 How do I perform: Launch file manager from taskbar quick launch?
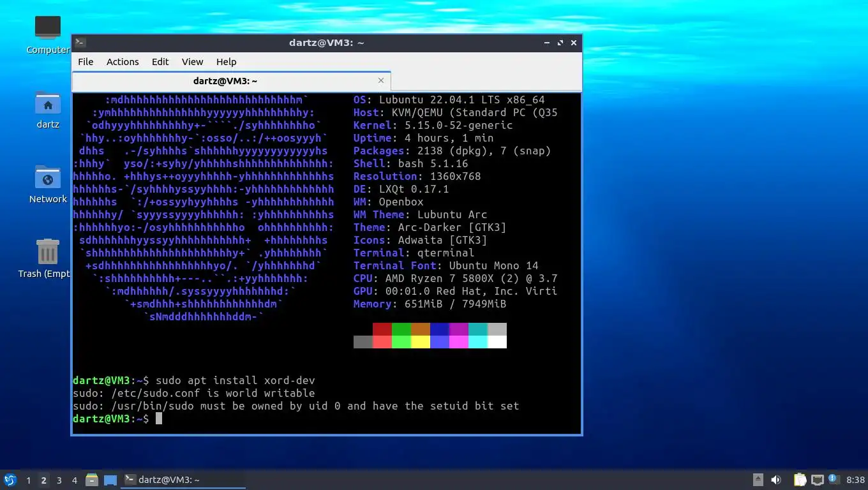click(92, 480)
